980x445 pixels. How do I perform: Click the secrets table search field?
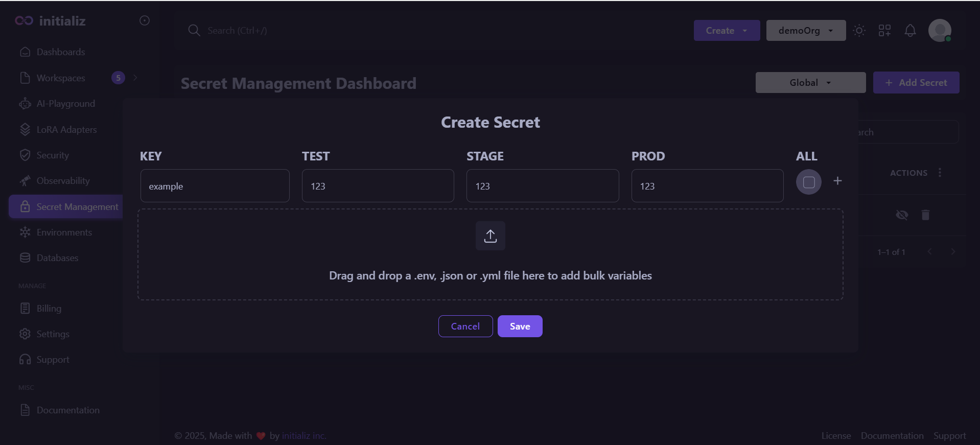click(x=908, y=132)
